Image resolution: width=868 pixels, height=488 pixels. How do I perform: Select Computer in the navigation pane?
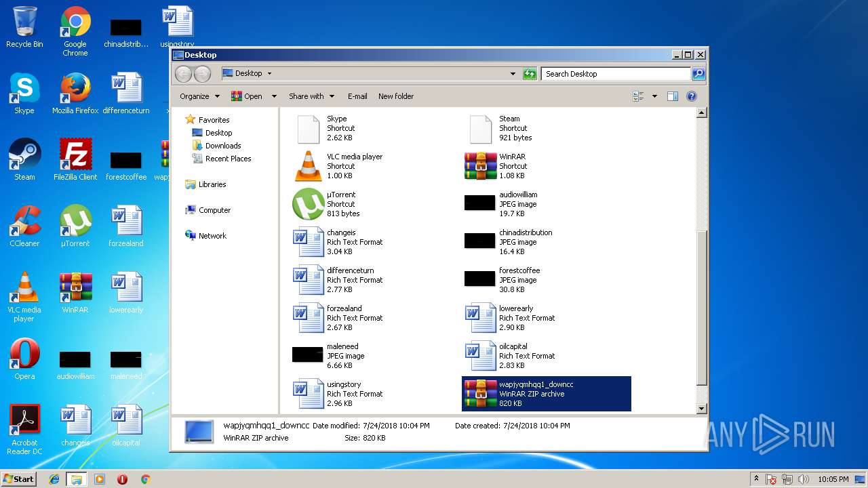pos(208,210)
